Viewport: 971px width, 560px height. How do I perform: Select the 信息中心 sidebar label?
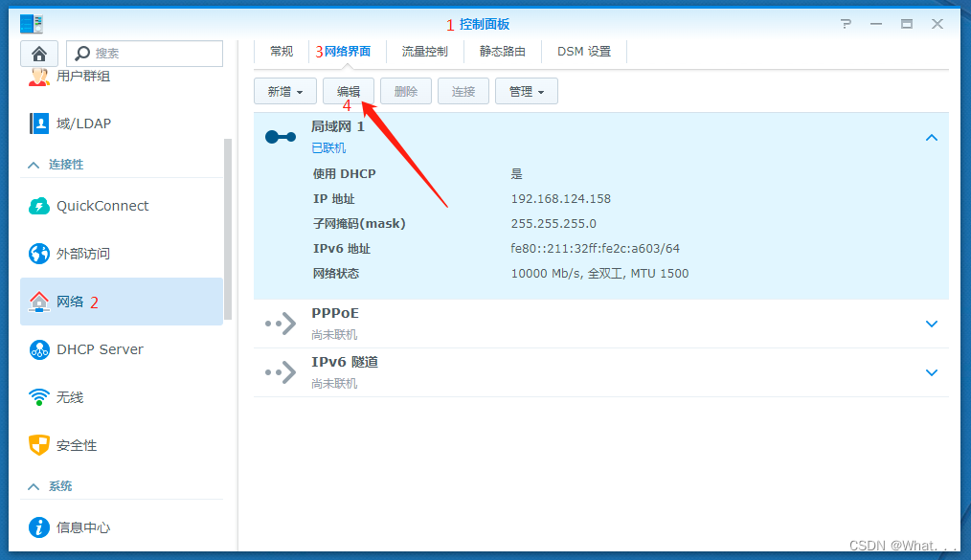[83, 527]
